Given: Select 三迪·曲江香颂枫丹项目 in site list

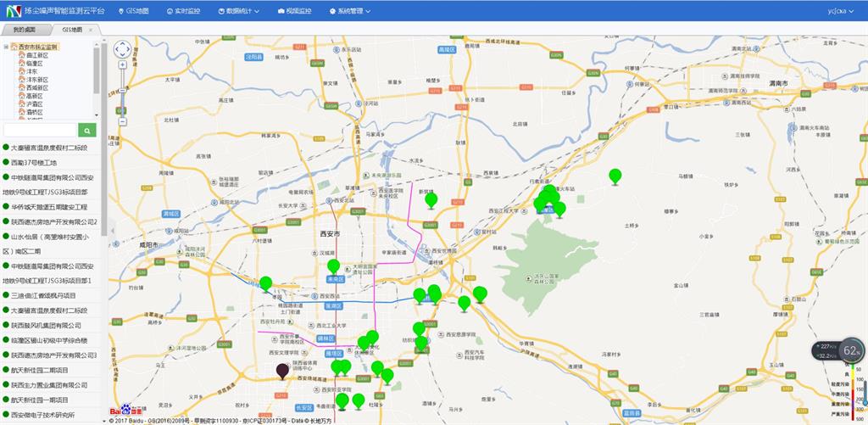Looking at the screenshot, I should click(44, 295).
